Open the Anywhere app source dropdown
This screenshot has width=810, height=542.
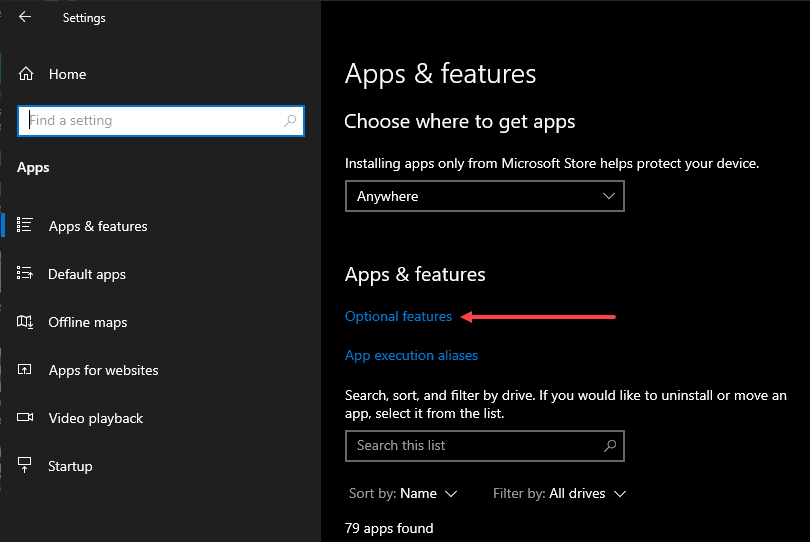pyautogui.click(x=484, y=197)
